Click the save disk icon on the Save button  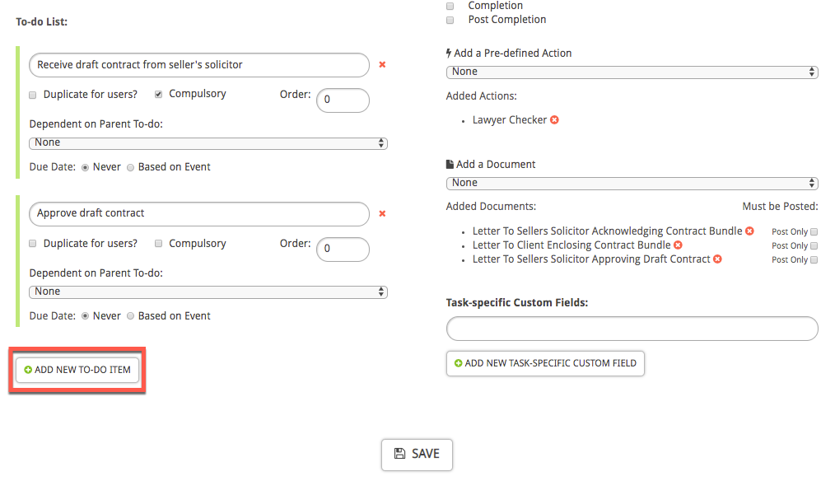pos(401,454)
